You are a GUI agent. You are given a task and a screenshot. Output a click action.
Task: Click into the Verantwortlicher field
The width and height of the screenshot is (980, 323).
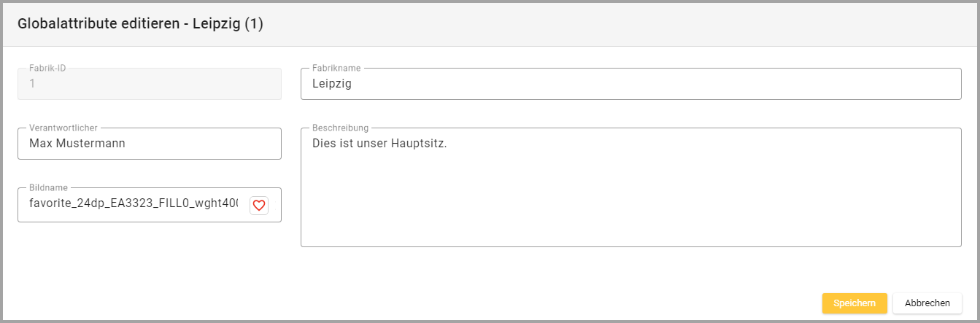(x=149, y=144)
